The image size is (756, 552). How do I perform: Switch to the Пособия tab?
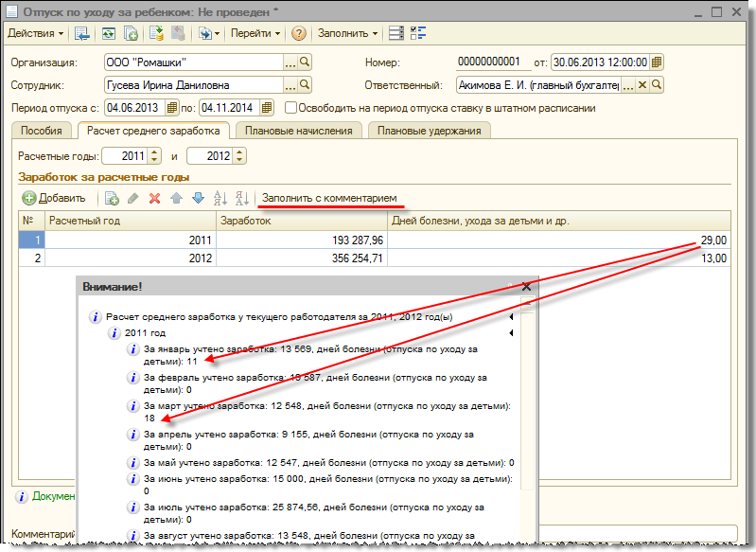[43, 131]
